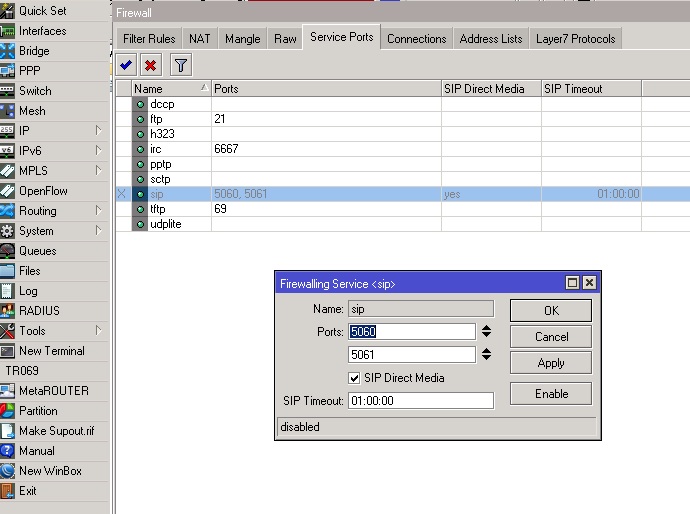Viewport: 690px width, 514px height.
Task: Click blue checkmark enable toolbar button
Action: click(126, 65)
